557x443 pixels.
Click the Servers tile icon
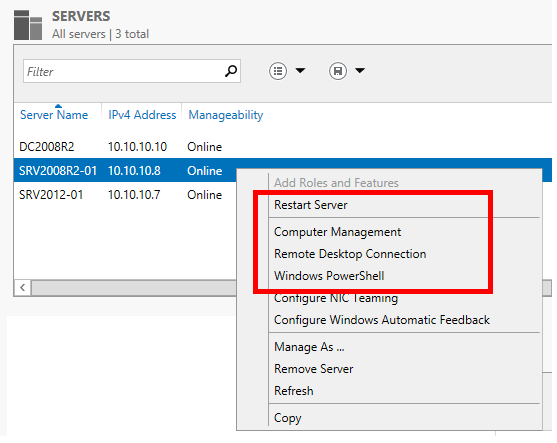[28, 25]
